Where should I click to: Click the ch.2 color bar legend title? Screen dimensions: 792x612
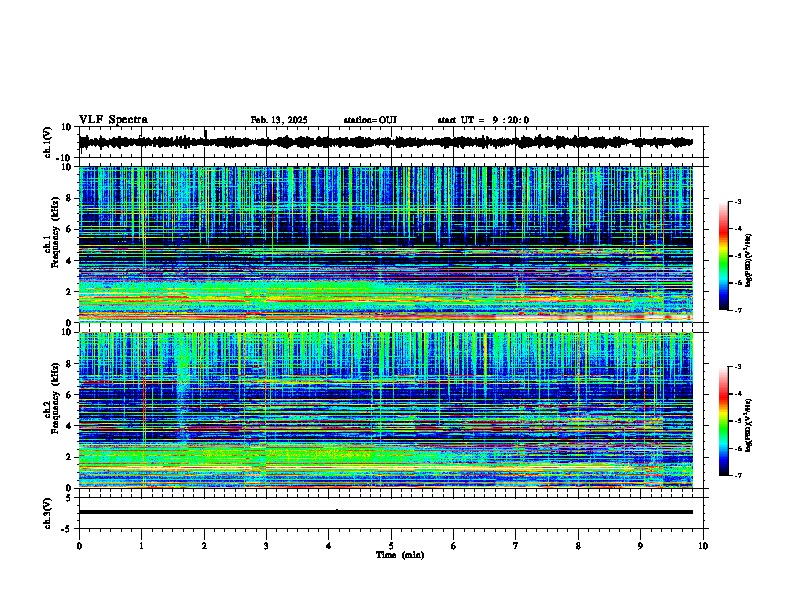[x=749, y=425]
